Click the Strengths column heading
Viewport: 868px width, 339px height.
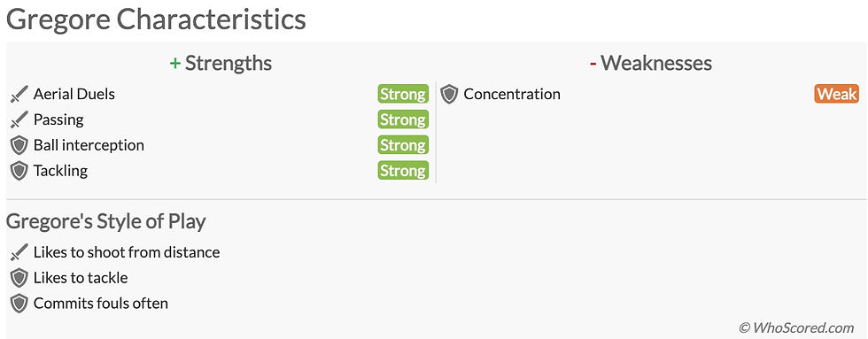(x=221, y=63)
